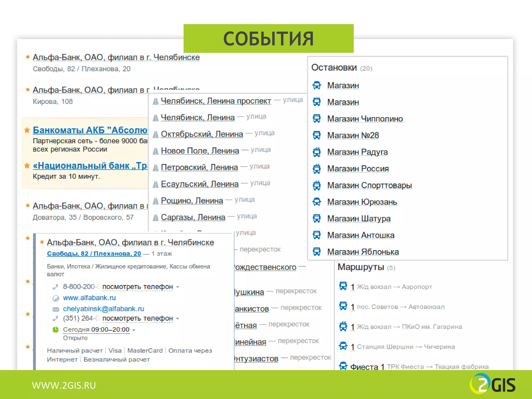This screenshot has height=399, width=532.
Task: Click email chelyabinsk@alfabank.ru
Action: (103, 309)
